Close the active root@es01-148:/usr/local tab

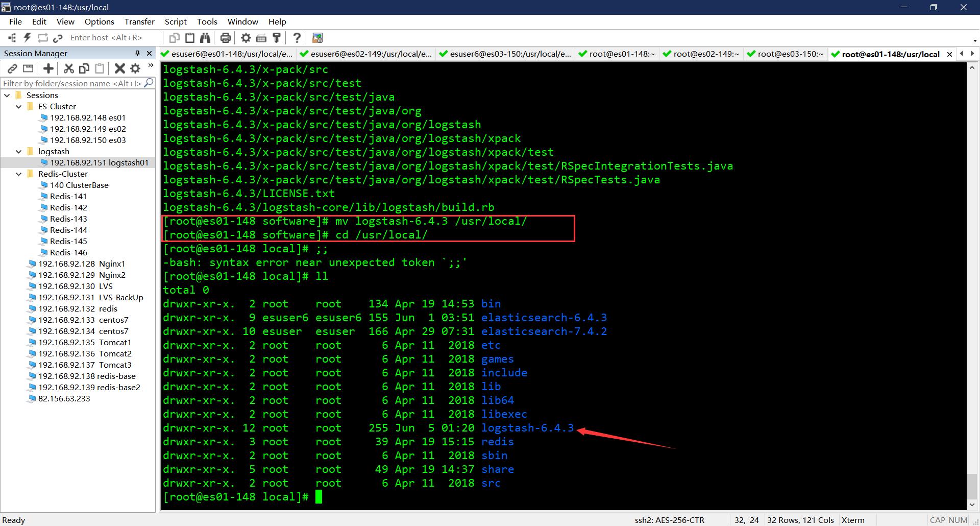[x=949, y=54]
